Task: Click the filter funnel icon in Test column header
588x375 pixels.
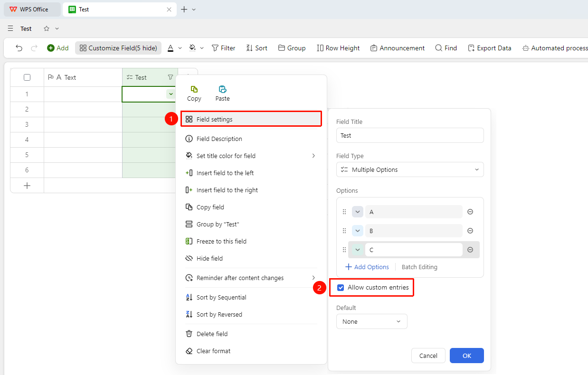Action: tap(171, 77)
